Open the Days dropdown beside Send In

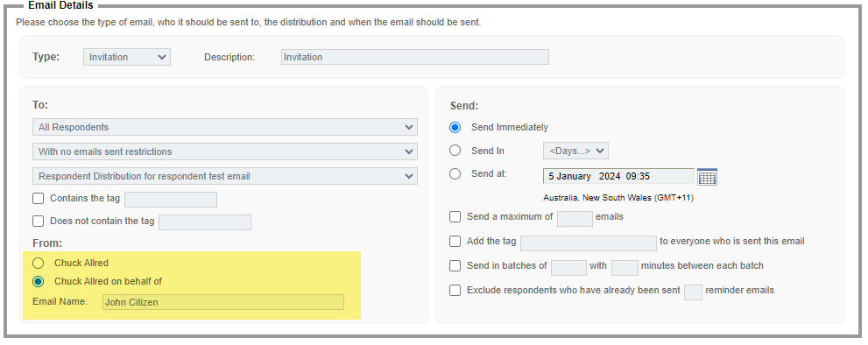pyautogui.click(x=575, y=151)
